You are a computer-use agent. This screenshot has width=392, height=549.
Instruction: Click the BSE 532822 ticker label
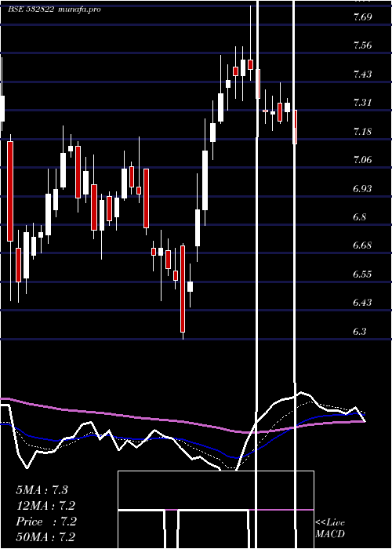31,9
